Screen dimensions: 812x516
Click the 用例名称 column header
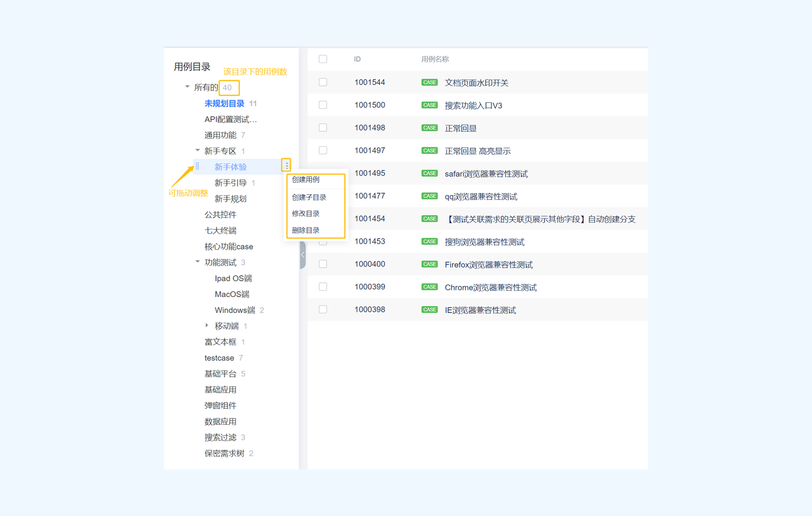point(435,59)
